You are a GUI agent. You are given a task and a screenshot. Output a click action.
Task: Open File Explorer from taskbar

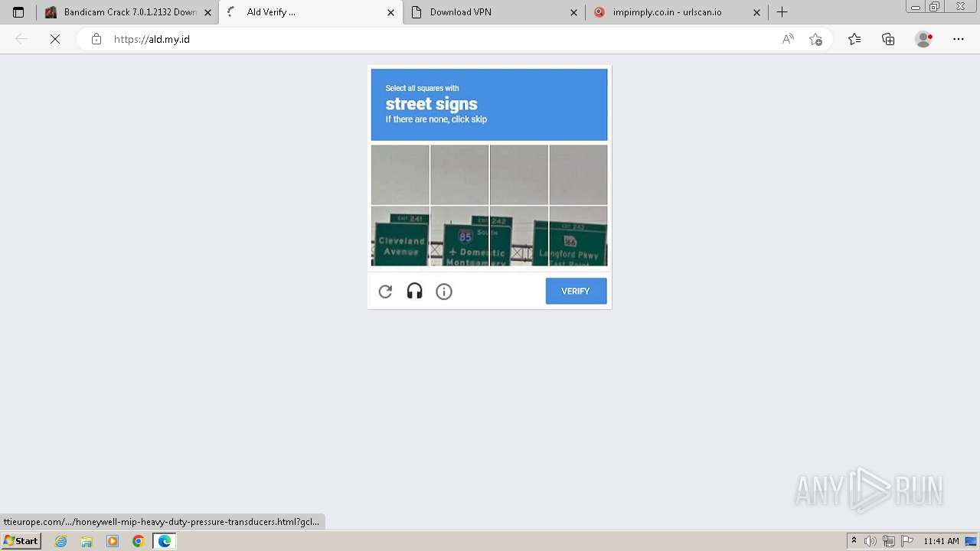point(87,541)
